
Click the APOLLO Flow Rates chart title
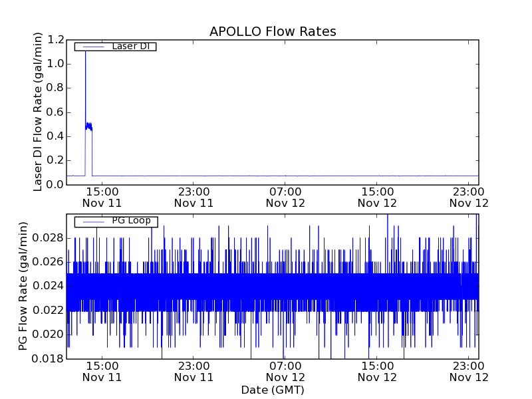(x=273, y=31)
